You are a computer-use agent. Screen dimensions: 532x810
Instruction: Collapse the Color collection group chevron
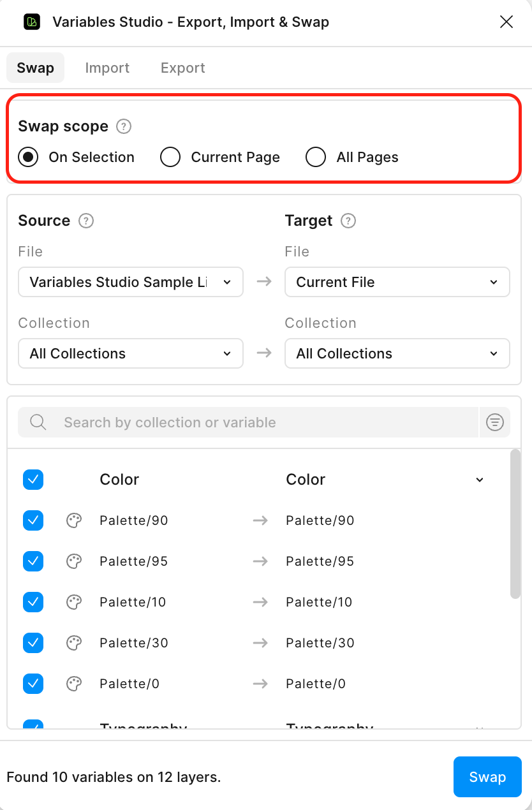tap(480, 480)
